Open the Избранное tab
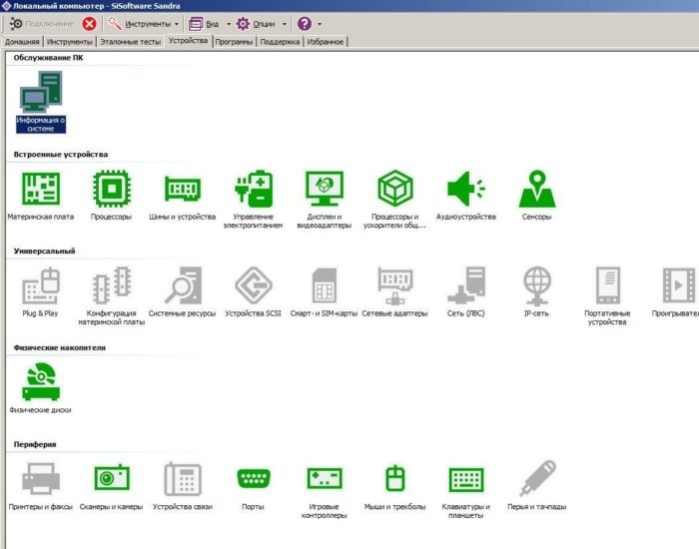The height and width of the screenshot is (549, 699). 325,42
